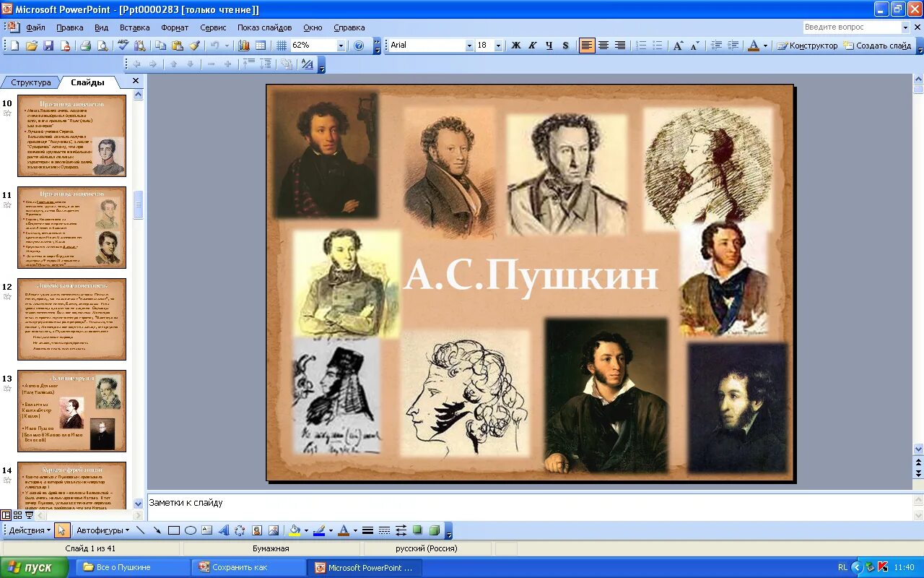Open the line color arrow dropdown
The image size is (924, 578).
[331, 530]
